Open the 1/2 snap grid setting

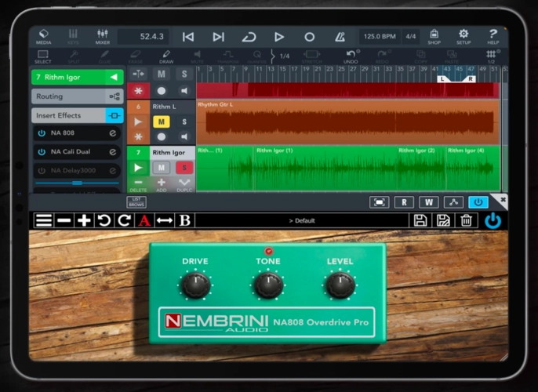click(491, 56)
